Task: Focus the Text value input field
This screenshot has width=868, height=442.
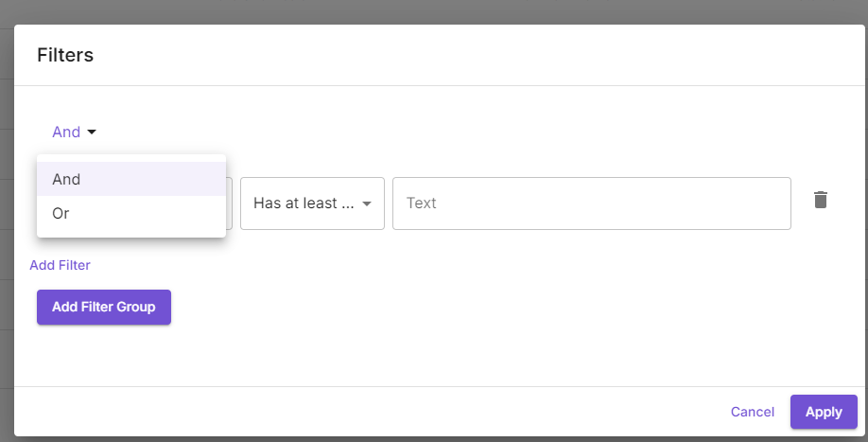Action: [x=591, y=203]
